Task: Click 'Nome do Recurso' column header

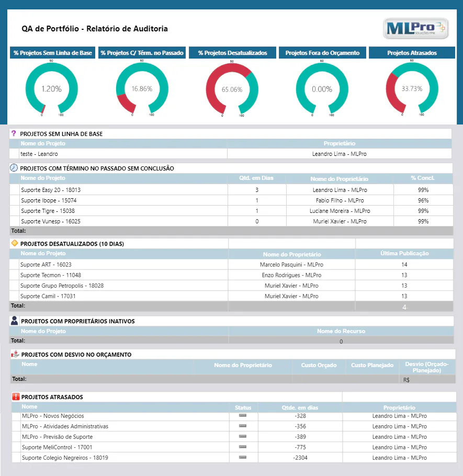Action: [341, 331]
